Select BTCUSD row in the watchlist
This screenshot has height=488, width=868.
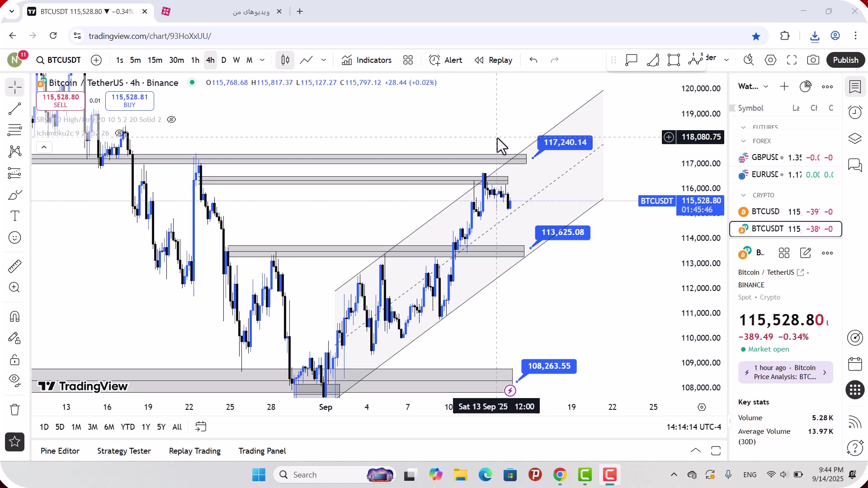786,212
